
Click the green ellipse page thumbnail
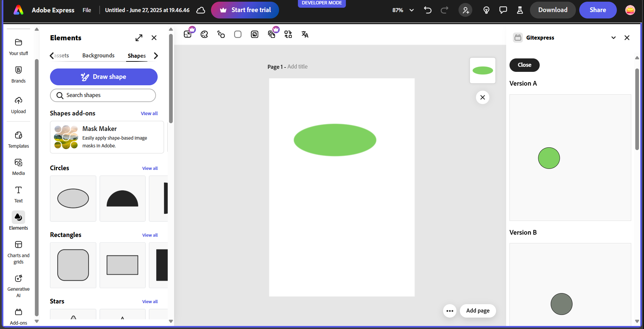(483, 70)
